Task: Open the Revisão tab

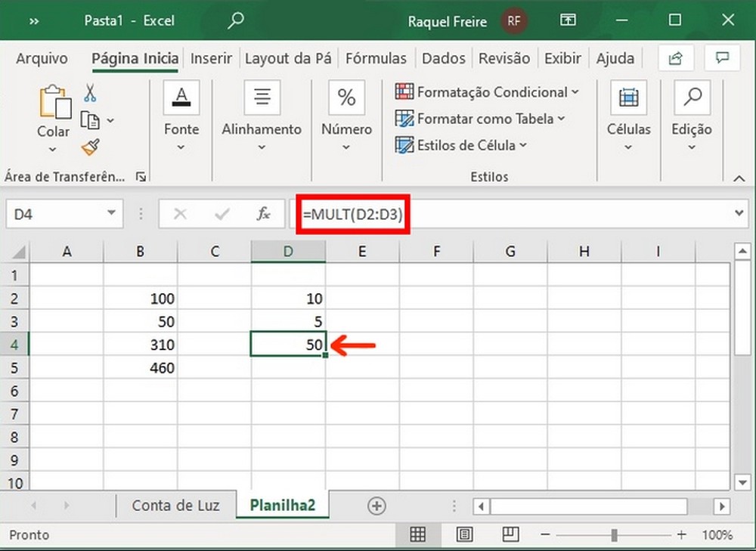Action: [504, 59]
